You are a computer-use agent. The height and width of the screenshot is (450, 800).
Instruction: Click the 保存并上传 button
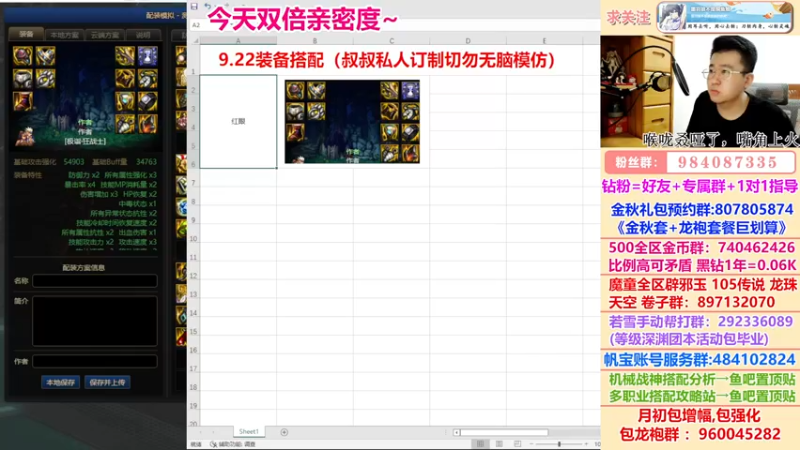[107, 382]
